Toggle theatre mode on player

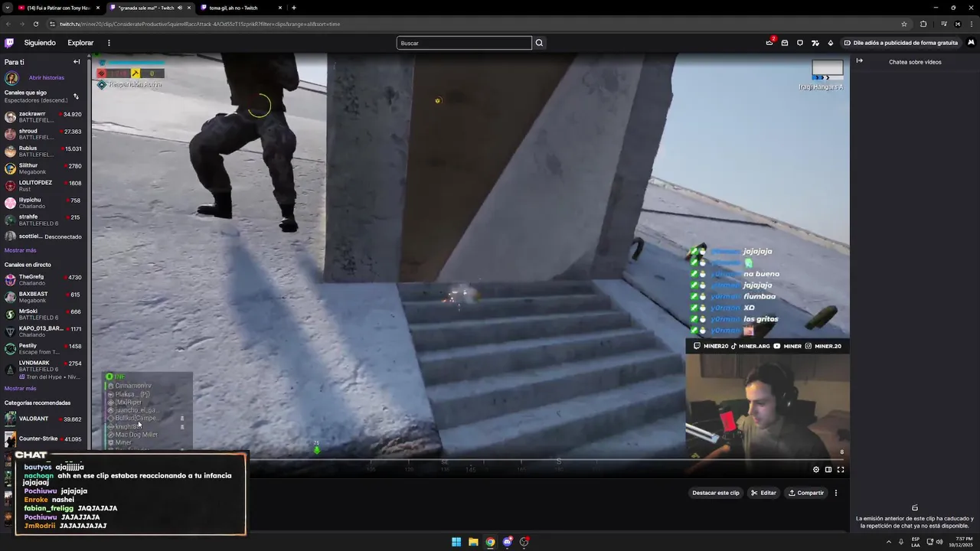828,469
